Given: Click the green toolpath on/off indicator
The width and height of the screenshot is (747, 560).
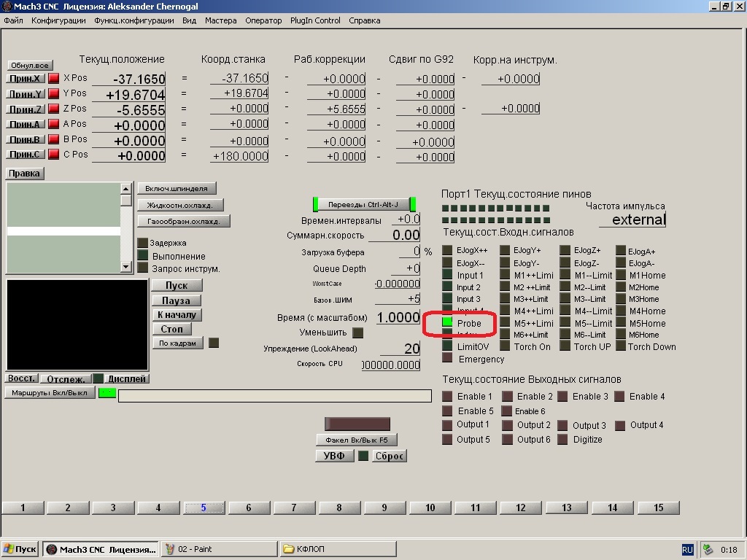Looking at the screenshot, I should 107,393.
